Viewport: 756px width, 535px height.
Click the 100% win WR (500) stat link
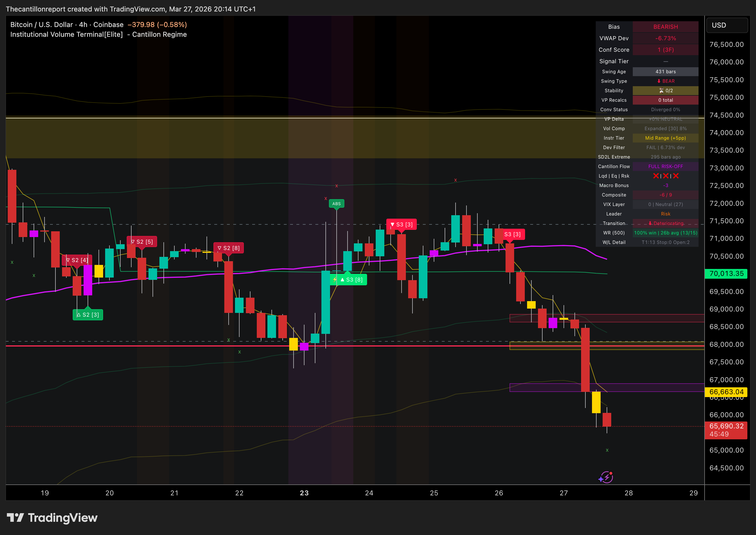click(x=666, y=233)
